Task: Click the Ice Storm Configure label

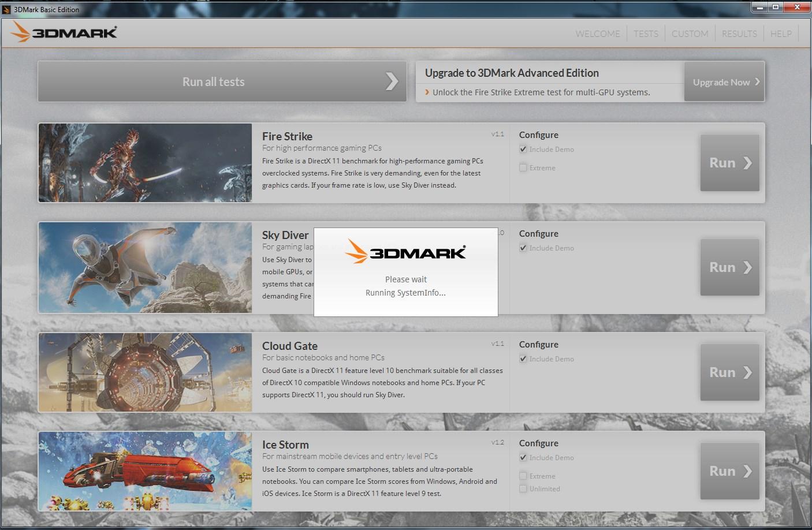Action: coord(538,443)
